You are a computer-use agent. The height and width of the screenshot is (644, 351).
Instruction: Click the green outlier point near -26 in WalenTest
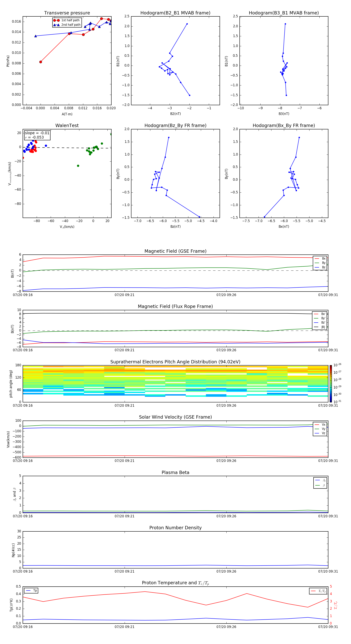[x=78, y=166]
